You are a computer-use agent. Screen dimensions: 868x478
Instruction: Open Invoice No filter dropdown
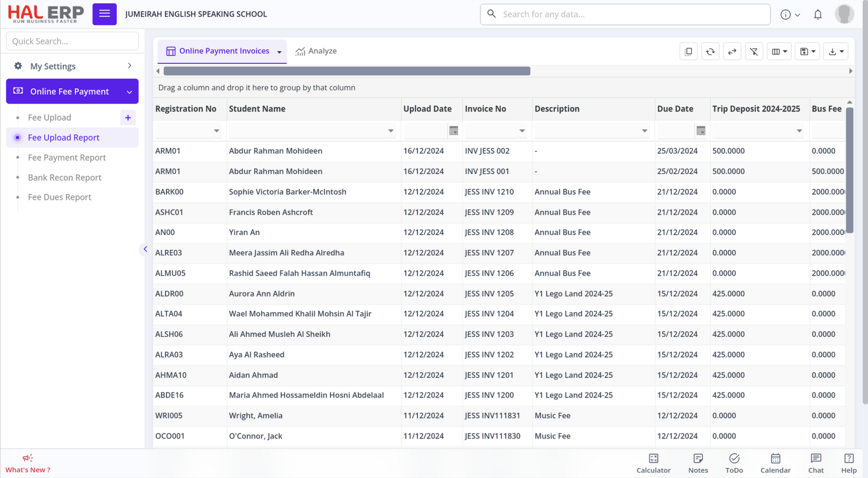[522, 131]
